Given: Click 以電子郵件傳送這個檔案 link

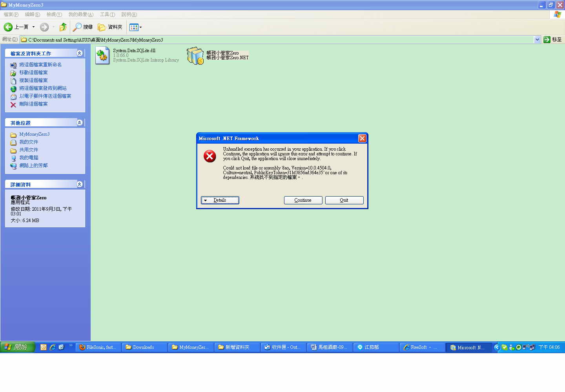Looking at the screenshot, I should coord(45,96).
